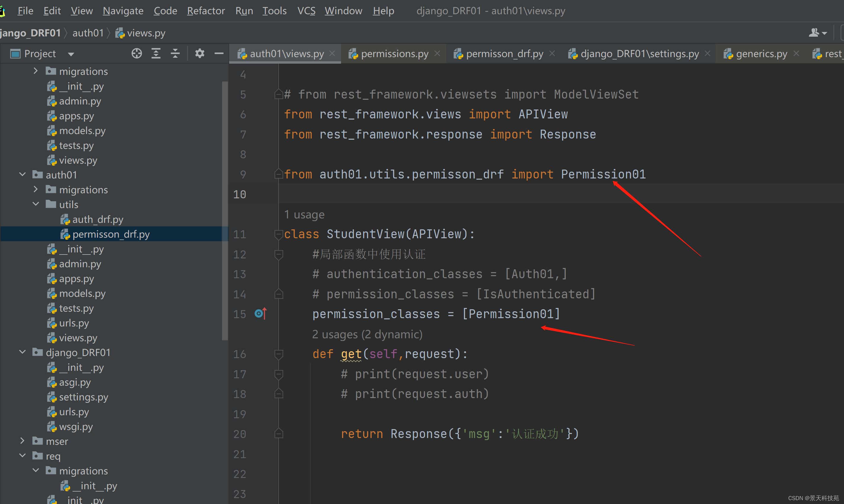Hide the Project tool window
Screen dimensions: 844x504
pos(219,53)
